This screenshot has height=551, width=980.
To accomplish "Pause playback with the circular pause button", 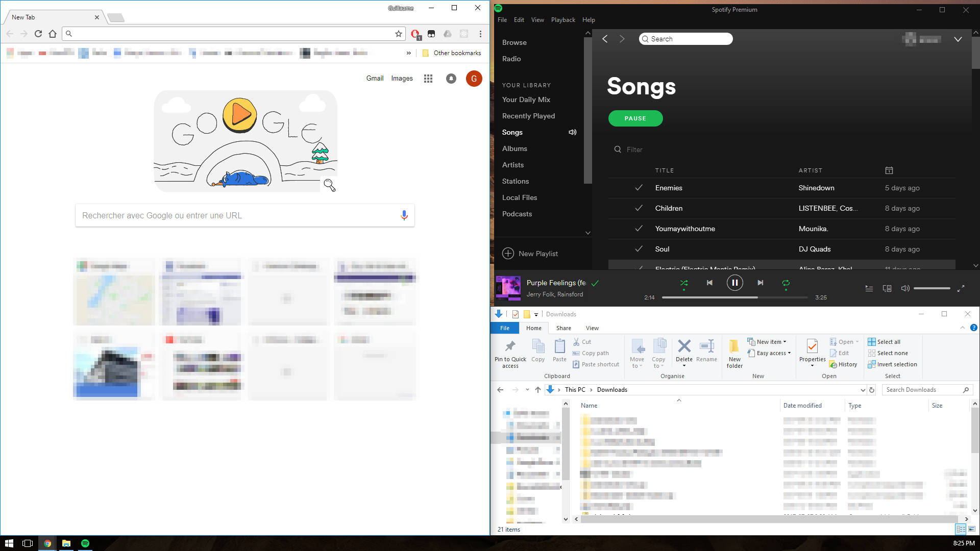I will tap(734, 283).
